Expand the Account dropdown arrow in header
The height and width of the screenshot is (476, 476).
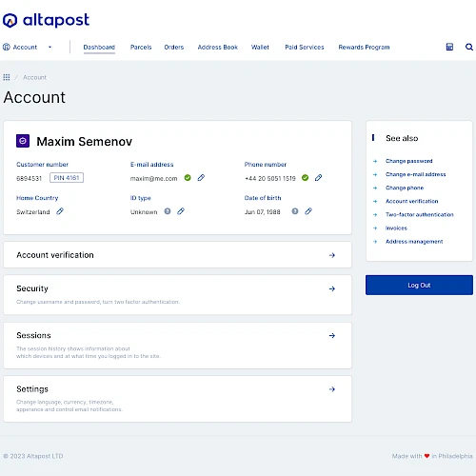click(x=50, y=47)
